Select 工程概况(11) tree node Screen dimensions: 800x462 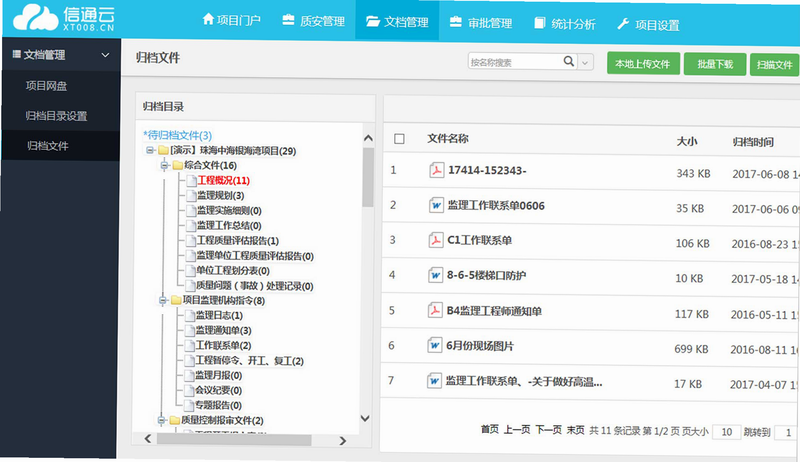[x=223, y=181]
